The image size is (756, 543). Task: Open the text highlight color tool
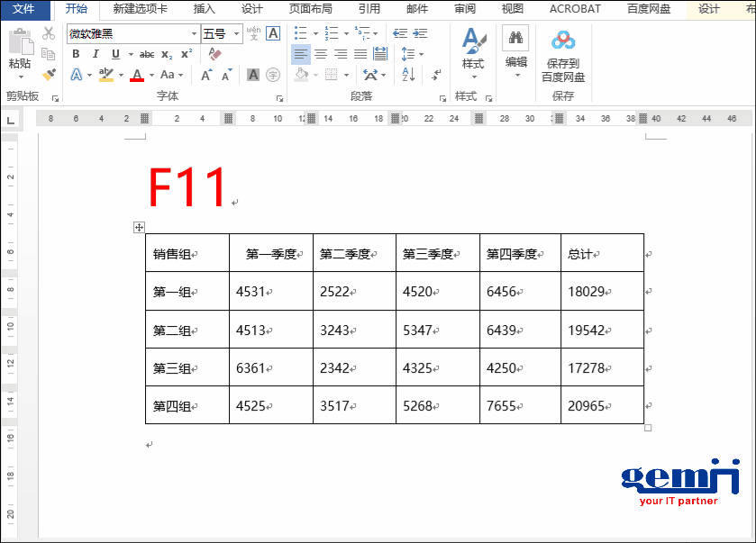tap(105, 74)
